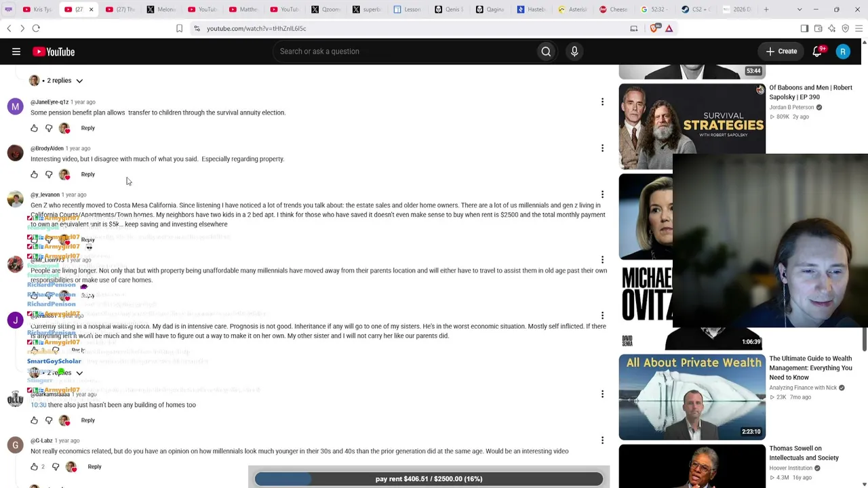
Task: Close the active YouTube browser tab
Action: coord(91,9)
